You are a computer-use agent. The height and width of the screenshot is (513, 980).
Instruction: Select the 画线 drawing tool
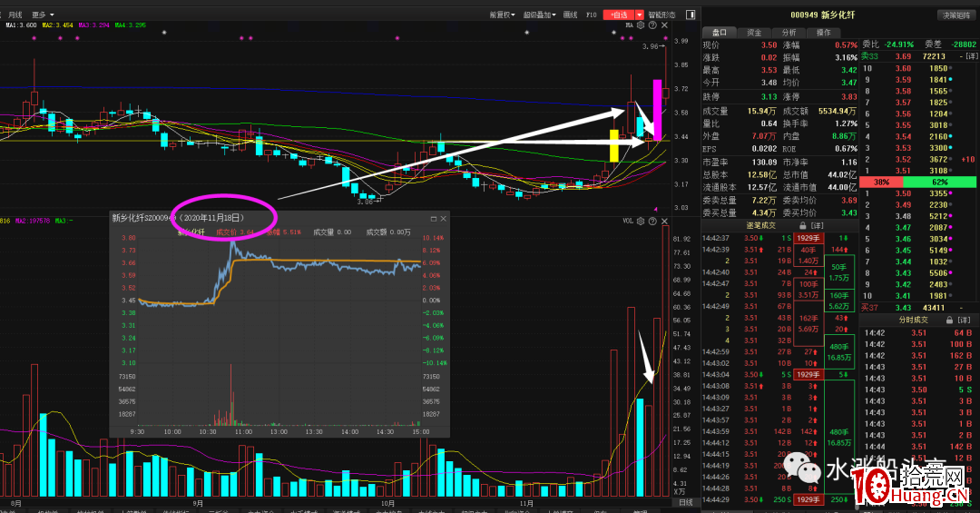(571, 15)
